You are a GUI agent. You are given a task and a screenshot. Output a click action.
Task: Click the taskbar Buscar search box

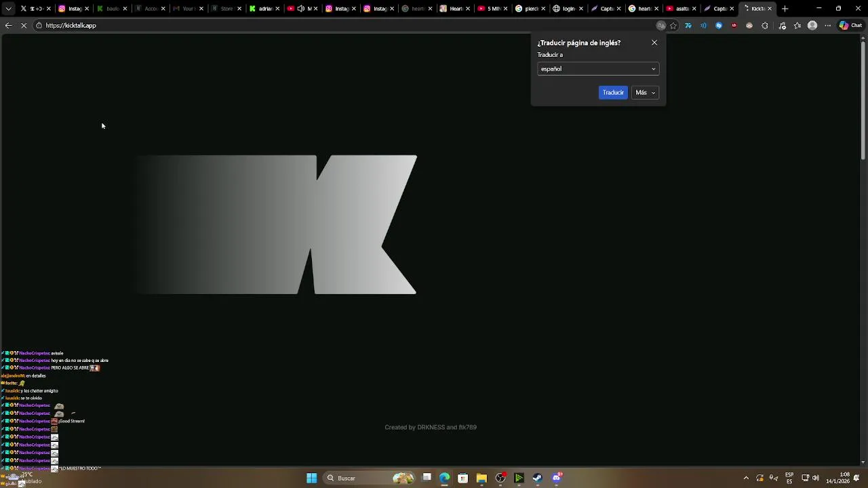[x=370, y=478]
